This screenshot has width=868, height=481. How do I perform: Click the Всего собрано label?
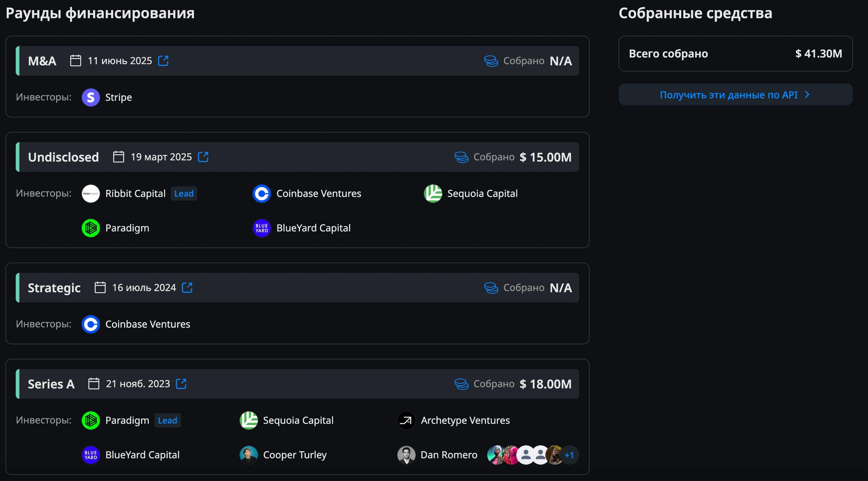click(668, 54)
